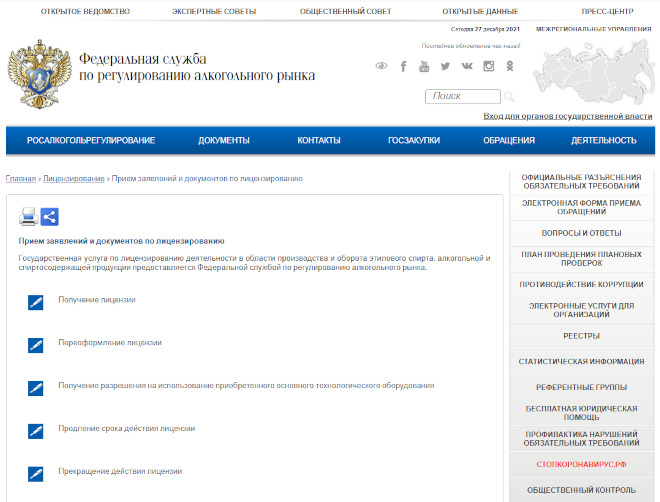Screen dimensions: 660x502
Task: Open the Instagram social icon
Action: [x=489, y=66]
